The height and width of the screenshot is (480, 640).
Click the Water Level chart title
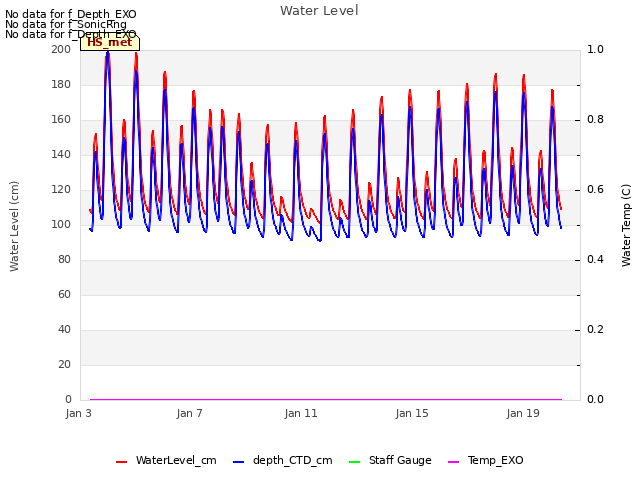pos(319,11)
